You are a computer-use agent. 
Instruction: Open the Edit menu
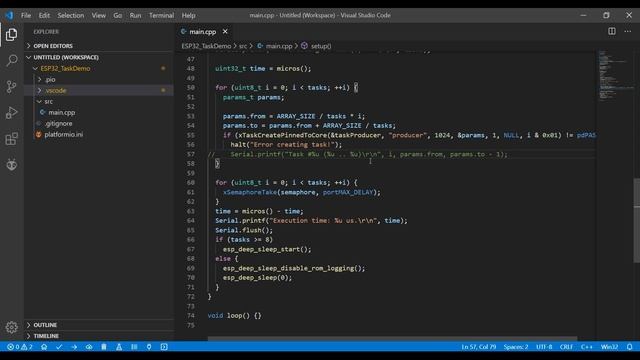pyautogui.click(x=44, y=16)
